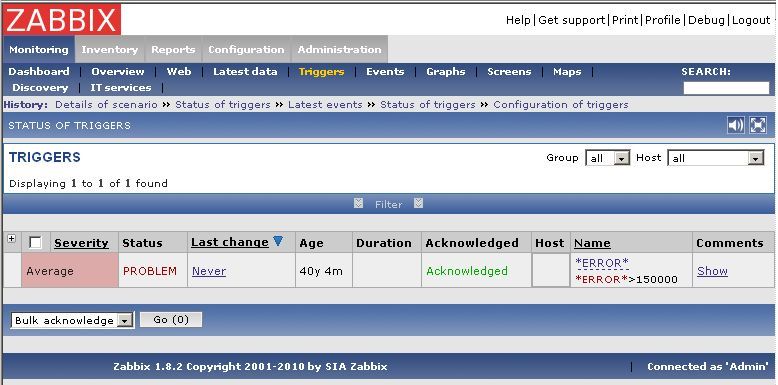This screenshot has width=778, height=385.
Task: Click the PROBLEM status text
Action: [150, 271]
